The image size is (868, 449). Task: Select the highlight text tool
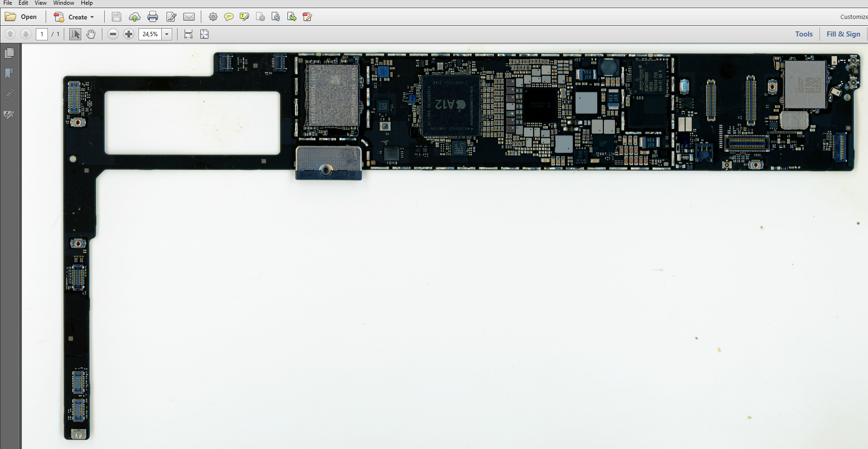245,17
